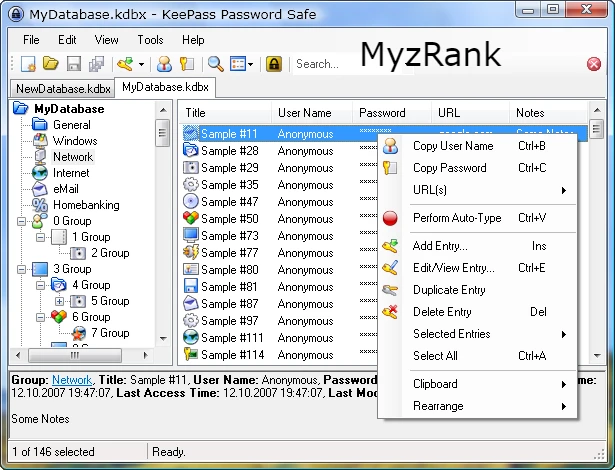Viewport: 615px width, 470px height.
Task: Open the Add Entry toolbar dropdown arrow
Action: 141,64
